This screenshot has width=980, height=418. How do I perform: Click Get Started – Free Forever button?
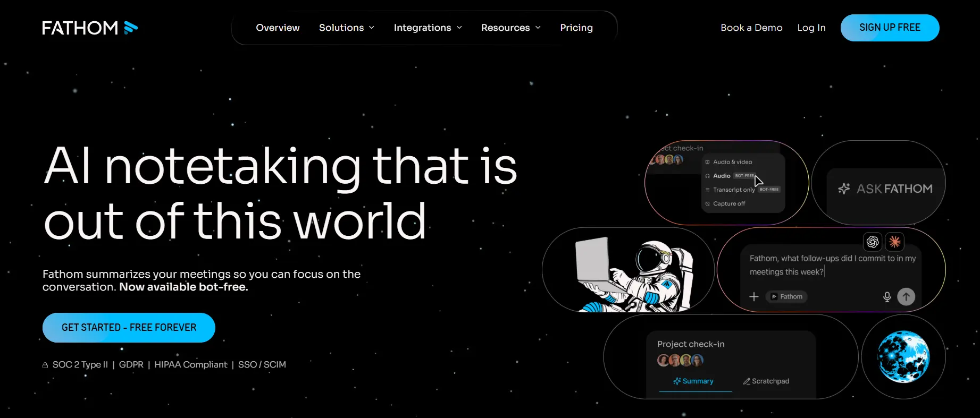pos(129,328)
